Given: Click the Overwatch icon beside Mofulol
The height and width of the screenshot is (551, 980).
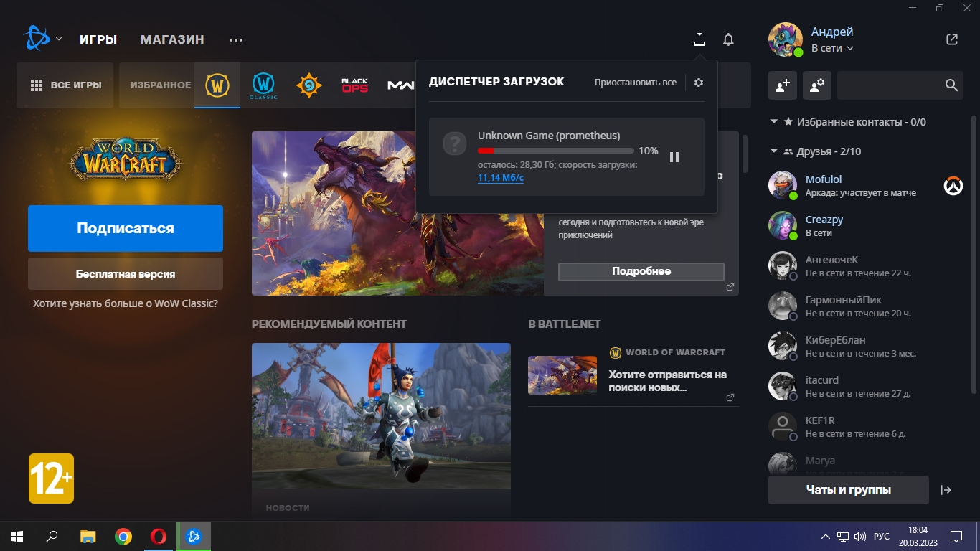Looking at the screenshot, I should 953,186.
